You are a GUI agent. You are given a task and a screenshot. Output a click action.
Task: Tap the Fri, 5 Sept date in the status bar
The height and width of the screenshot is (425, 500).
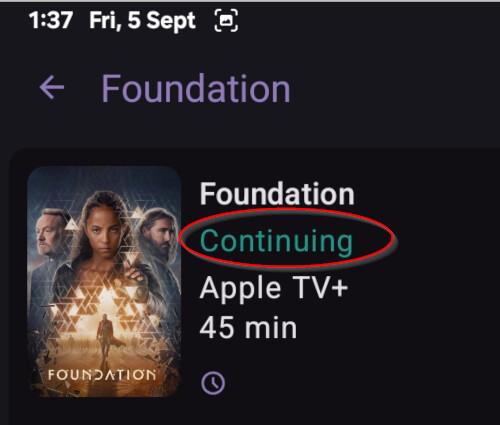tap(142, 21)
